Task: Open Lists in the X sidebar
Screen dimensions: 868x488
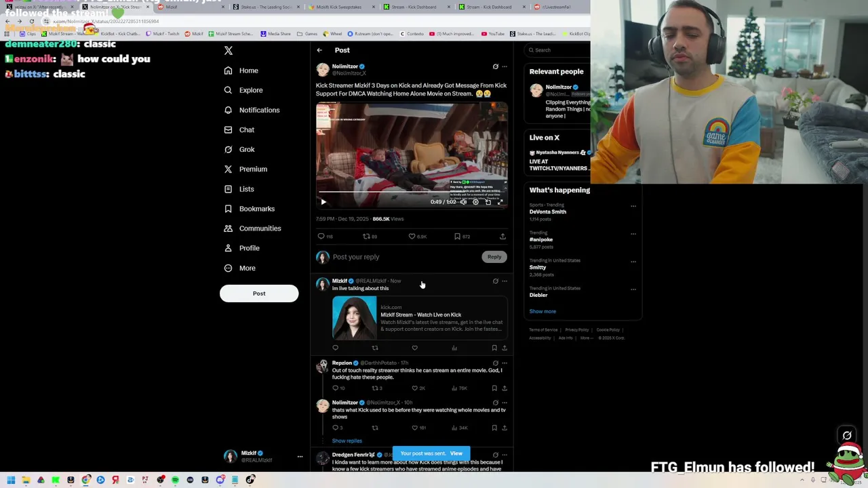Action: click(239, 189)
